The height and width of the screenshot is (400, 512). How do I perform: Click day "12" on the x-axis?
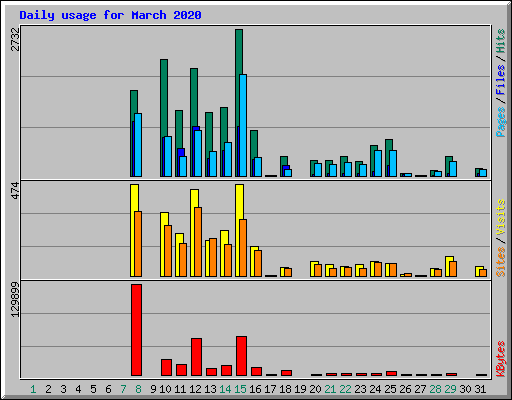click(x=195, y=389)
